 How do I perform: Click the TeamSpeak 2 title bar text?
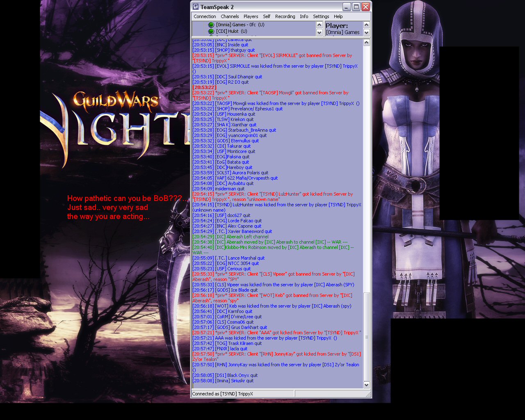[x=217, y=7]
